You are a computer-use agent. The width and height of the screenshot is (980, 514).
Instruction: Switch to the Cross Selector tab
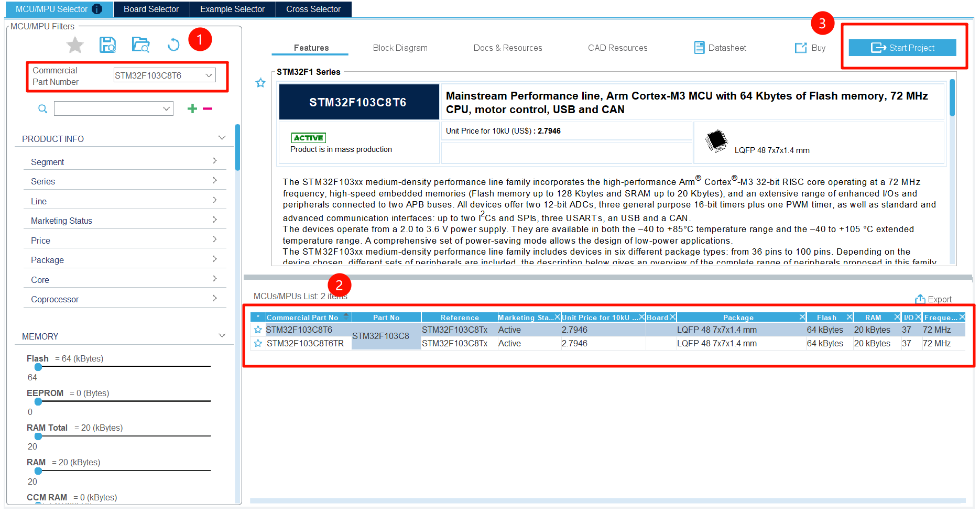[x=313, y=9]
